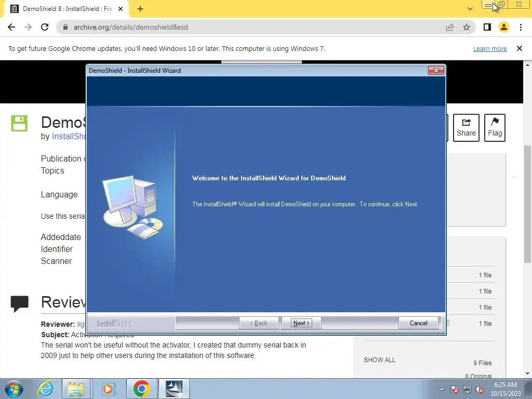
Task: Click the Welcome to InstallShield Wizard heading
Action: 269,178
